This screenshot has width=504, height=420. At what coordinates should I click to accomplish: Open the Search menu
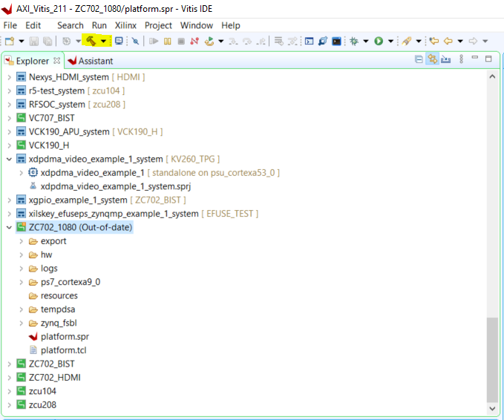pos(71,25)
